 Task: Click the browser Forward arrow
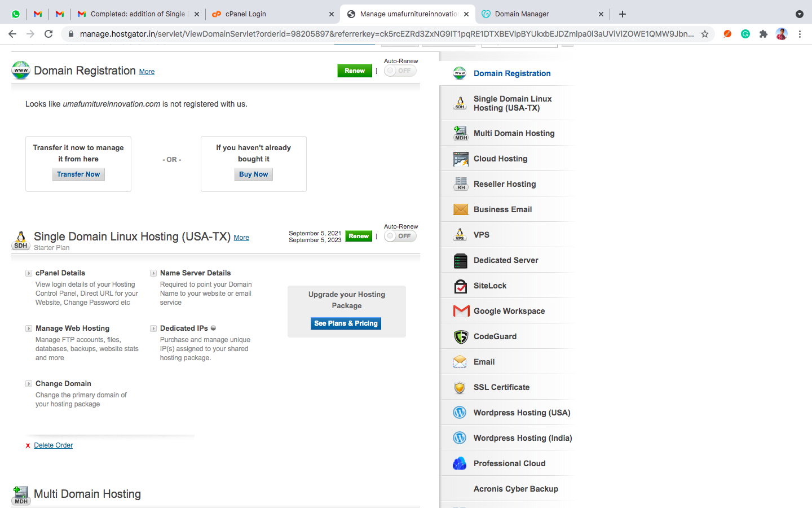pos(30,34)
